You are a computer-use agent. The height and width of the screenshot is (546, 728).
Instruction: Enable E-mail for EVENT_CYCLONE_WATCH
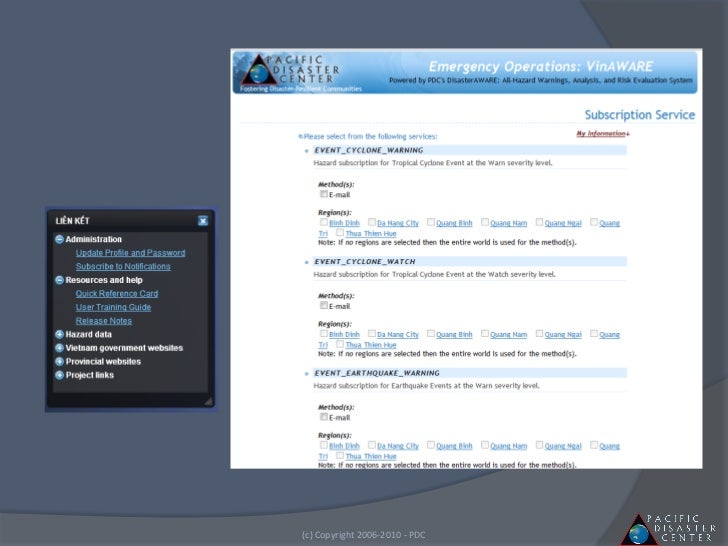pyautogui.click(x=324, y=306)
